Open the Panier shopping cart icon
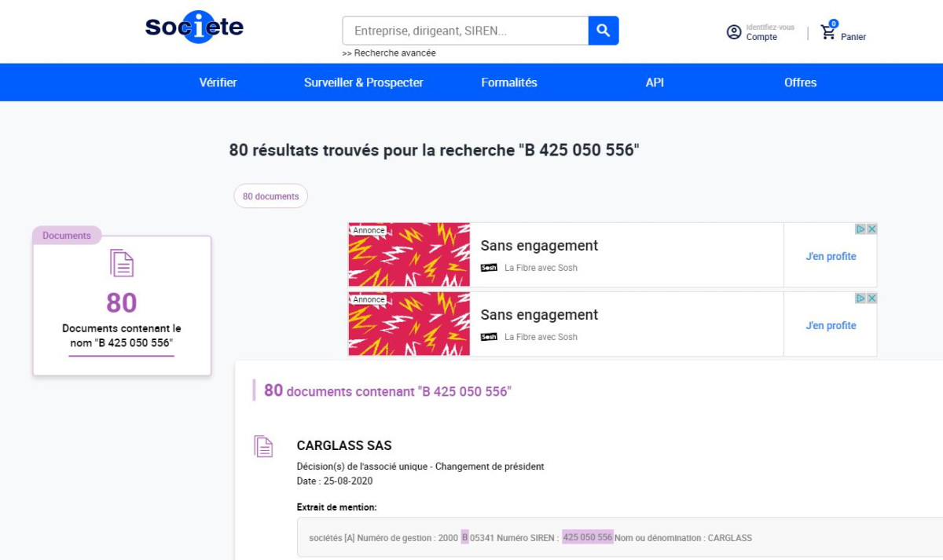 pyautogui.click(x=827, y=31)
